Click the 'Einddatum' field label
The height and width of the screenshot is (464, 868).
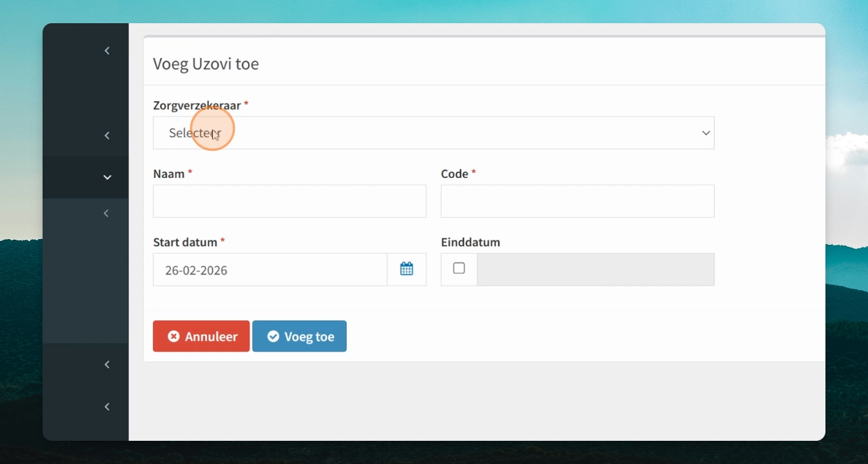point(471,242)
